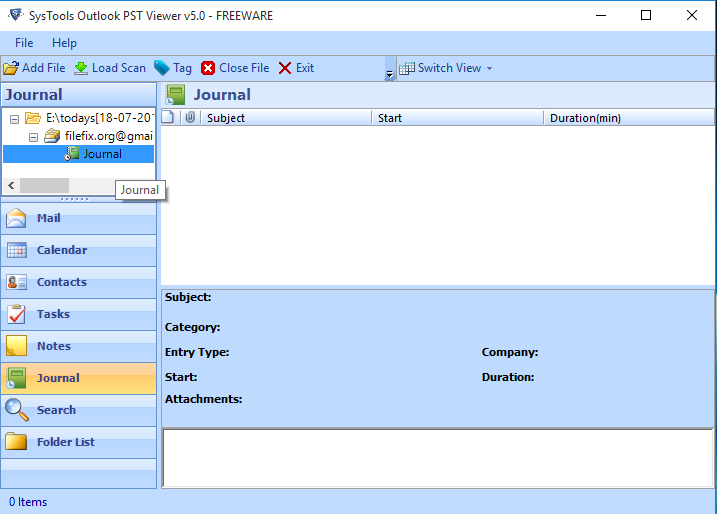The width and height of the screenshot is (717, 514).
Task: Click the green Journal sidebar icon
Action: click(16, 378)
